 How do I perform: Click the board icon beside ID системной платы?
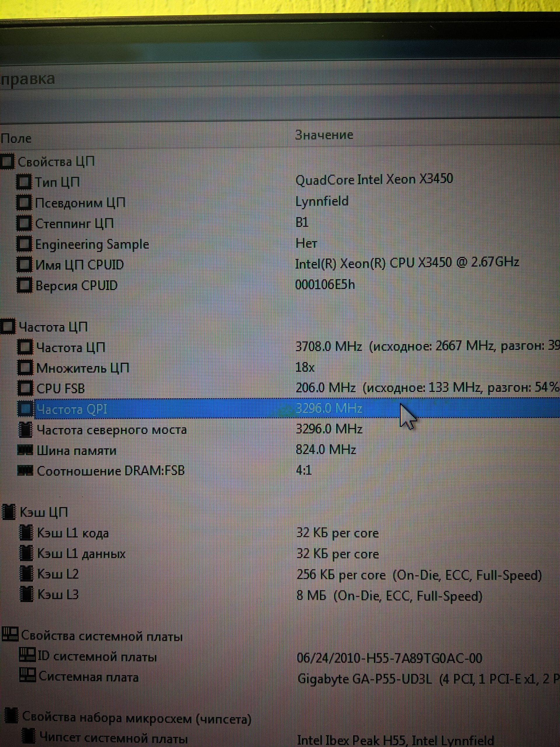tap(27, 655)
